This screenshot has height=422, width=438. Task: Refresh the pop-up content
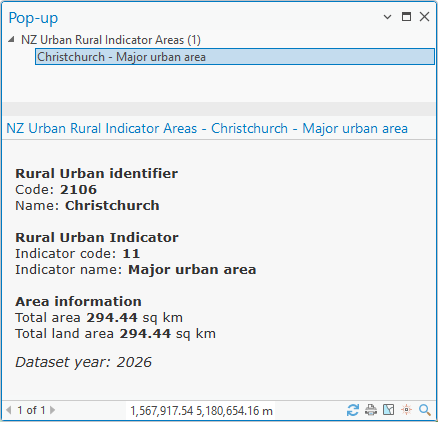[353, 410]
